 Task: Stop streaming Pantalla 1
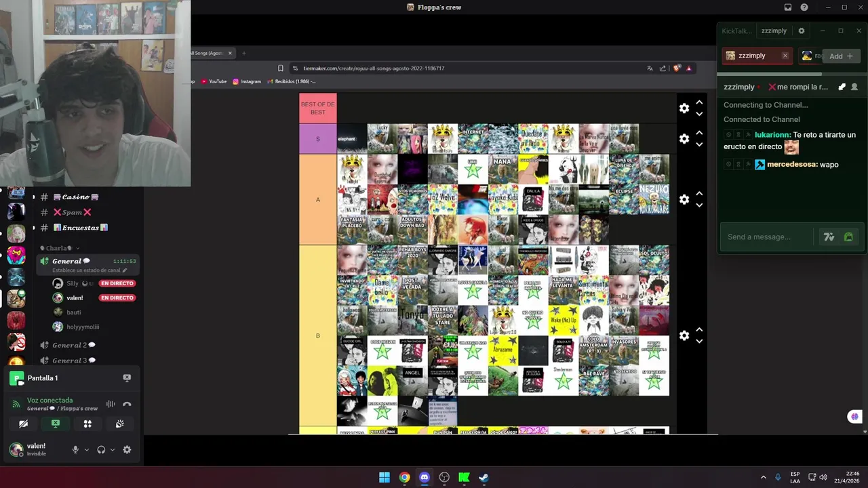tap(127, 378)
